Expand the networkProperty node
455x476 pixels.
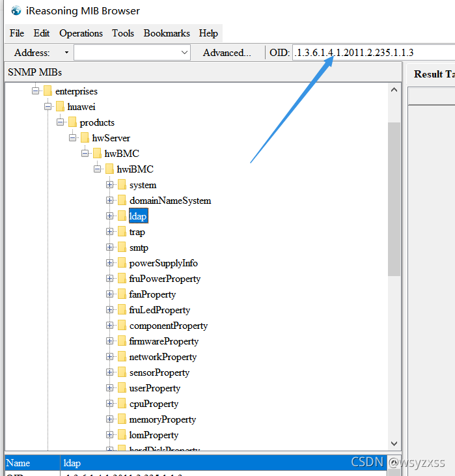pyautogui.click(x=109, y=357)
